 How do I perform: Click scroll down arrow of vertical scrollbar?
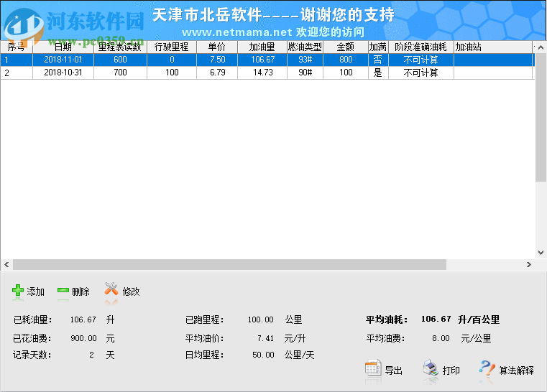pos(541,253)
